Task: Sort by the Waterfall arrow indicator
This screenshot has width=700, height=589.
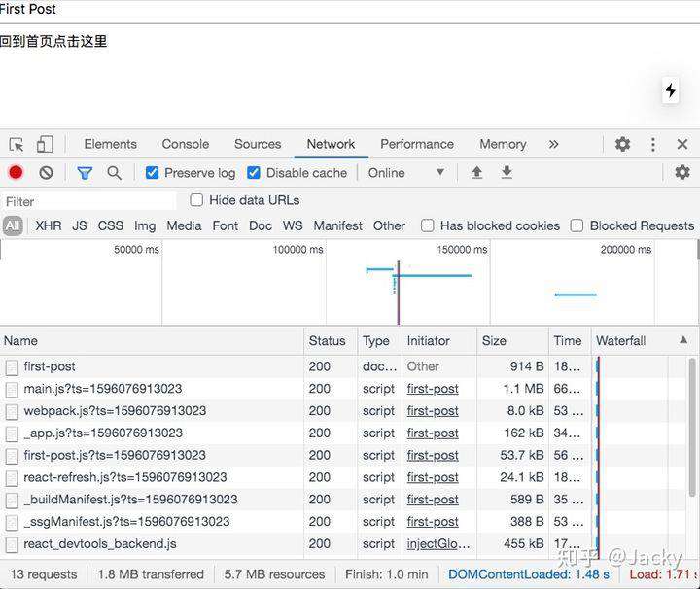Action: 683,340
